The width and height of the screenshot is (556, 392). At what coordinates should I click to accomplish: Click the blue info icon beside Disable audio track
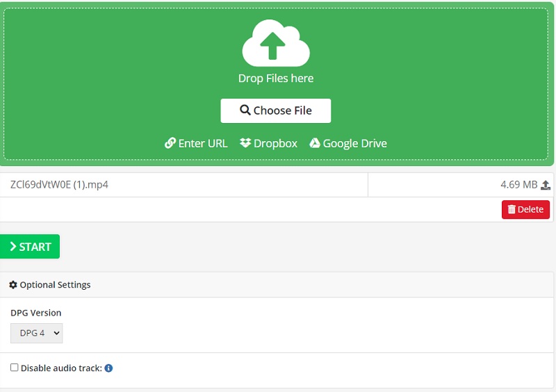click(x=108, y=368)
